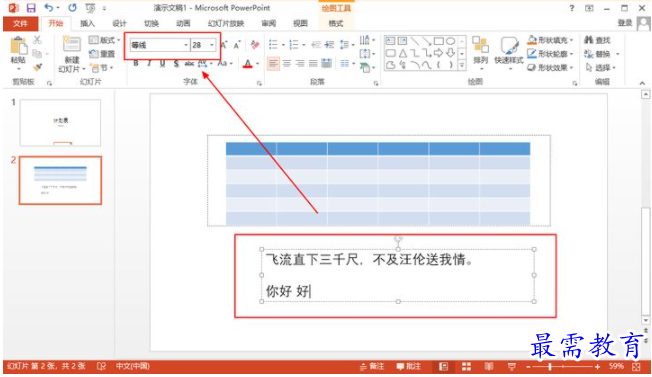Open the Layout (版式) dropdown
This screenshot has height=377, width=652.
[x=104, y=40]
